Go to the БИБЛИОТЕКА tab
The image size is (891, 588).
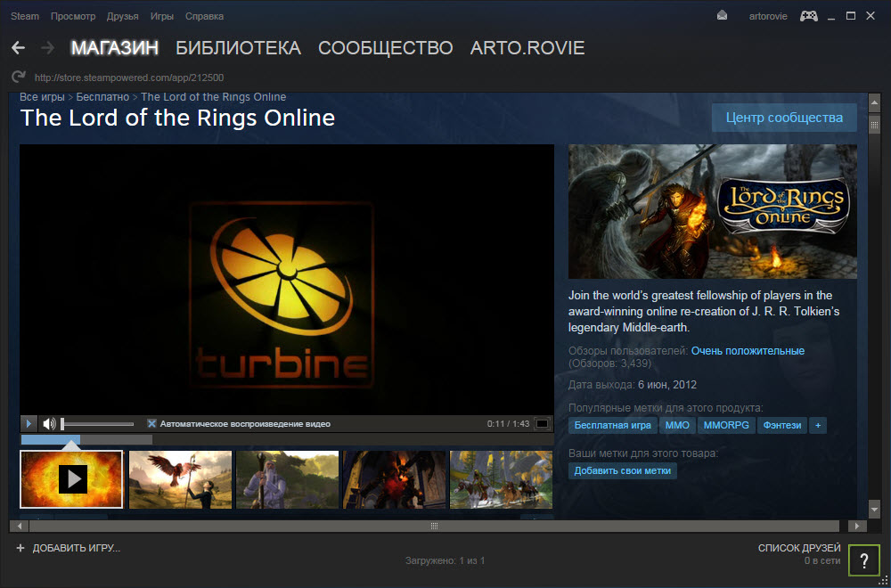(x=238, y=48)
